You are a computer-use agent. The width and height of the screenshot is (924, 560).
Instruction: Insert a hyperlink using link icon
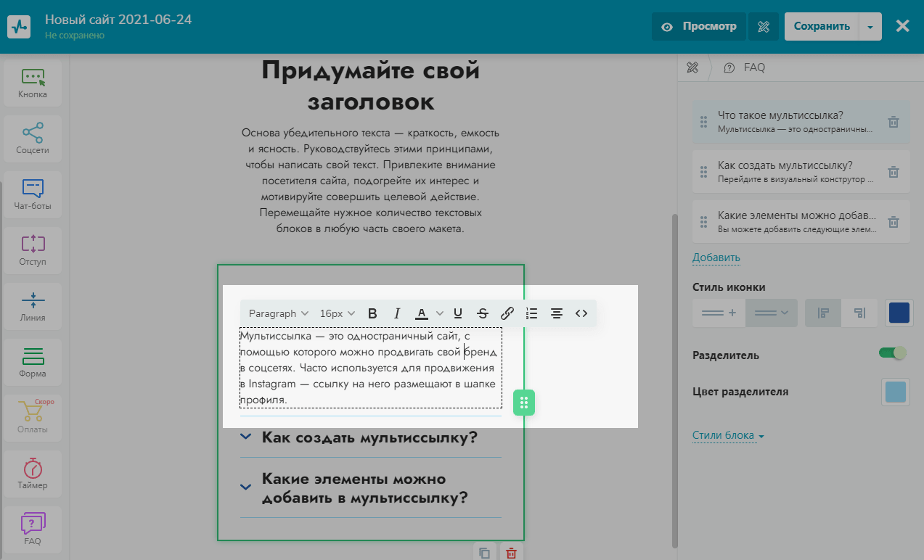click(507, 313)
